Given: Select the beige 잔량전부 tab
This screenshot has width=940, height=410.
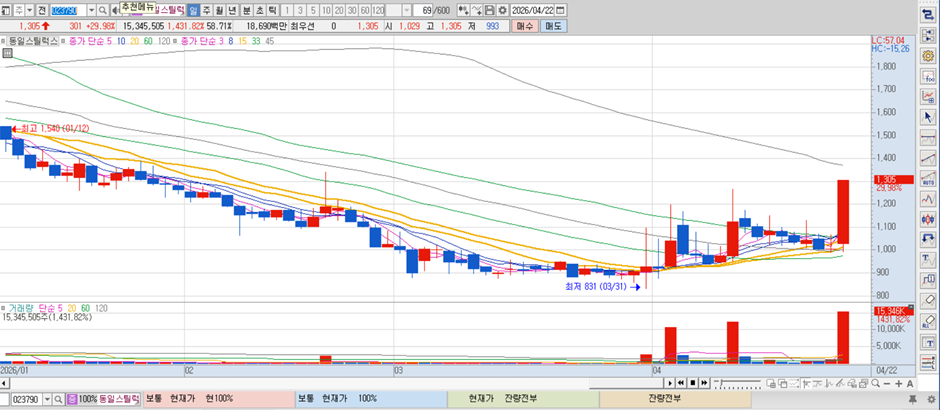Looking at the screenshot, I should tap(675, 399).
